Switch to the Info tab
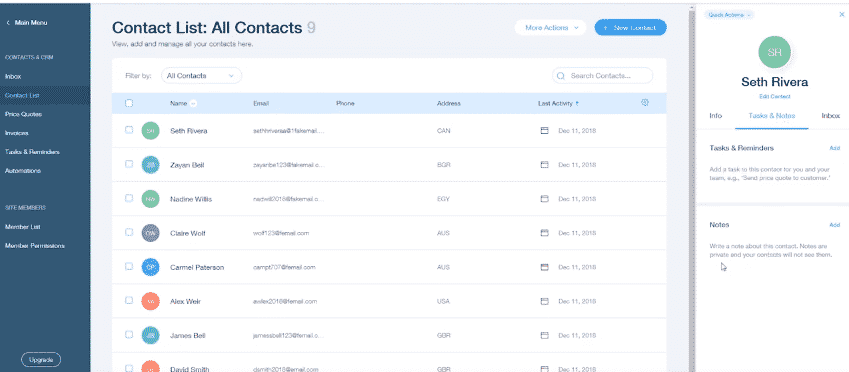 point(715,116)
